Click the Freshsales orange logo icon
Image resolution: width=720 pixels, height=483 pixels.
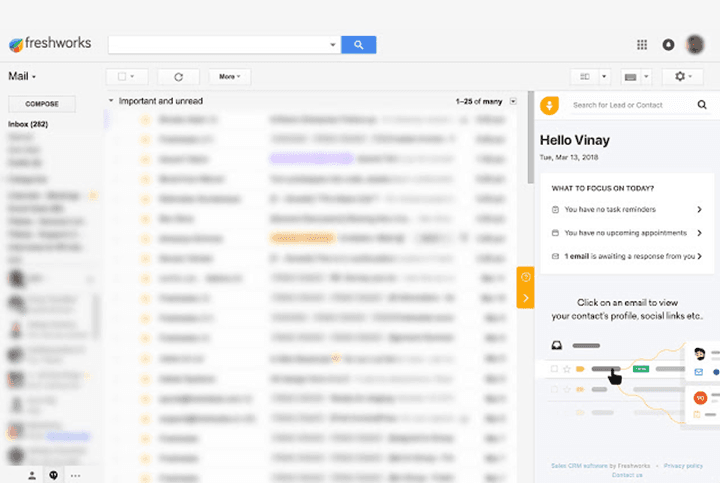[x=549, y=105]
